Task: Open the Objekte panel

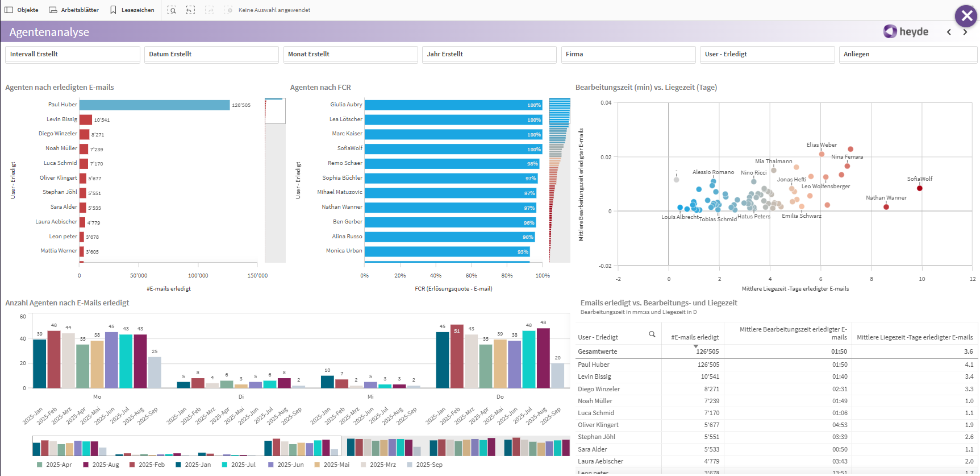Action: point(22,10)
